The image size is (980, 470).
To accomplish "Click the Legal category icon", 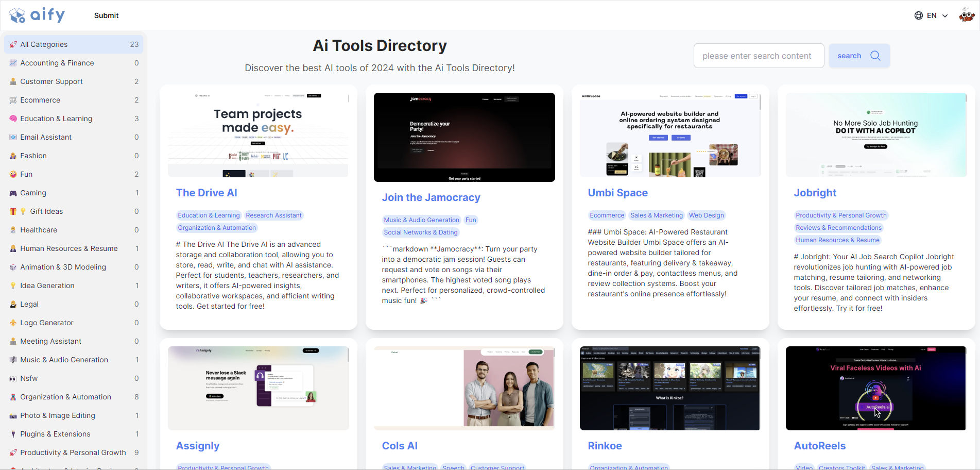I will tap(13, 304).
